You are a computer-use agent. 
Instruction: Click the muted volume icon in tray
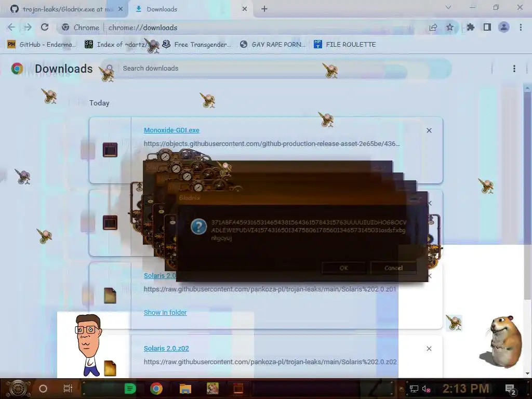(426, 389)
